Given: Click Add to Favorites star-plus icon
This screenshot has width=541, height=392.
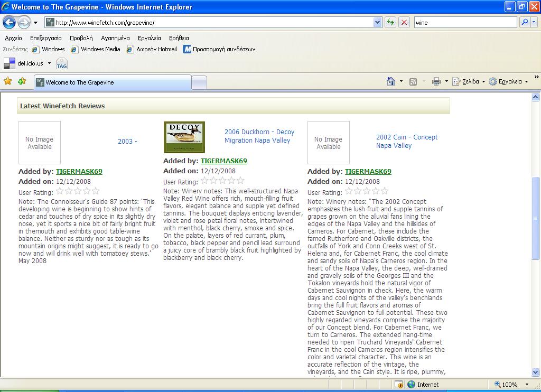Looking at the screenshot, I should pos(22,81).
